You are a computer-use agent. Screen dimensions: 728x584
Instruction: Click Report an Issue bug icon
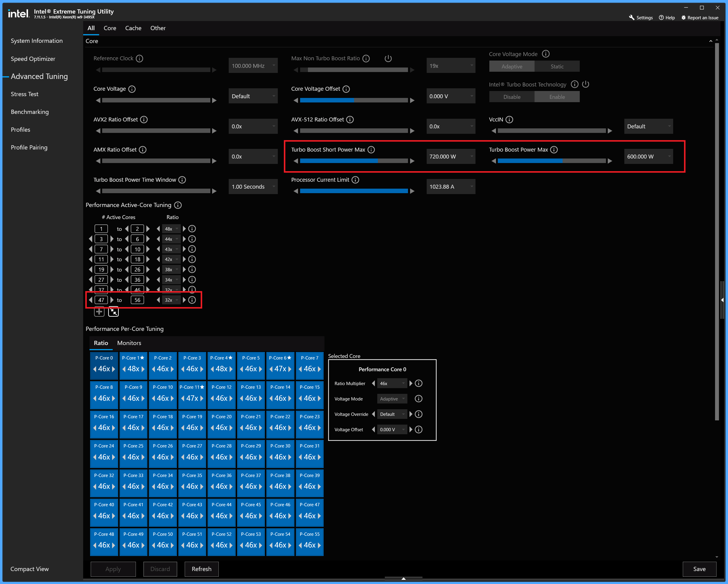684,17
